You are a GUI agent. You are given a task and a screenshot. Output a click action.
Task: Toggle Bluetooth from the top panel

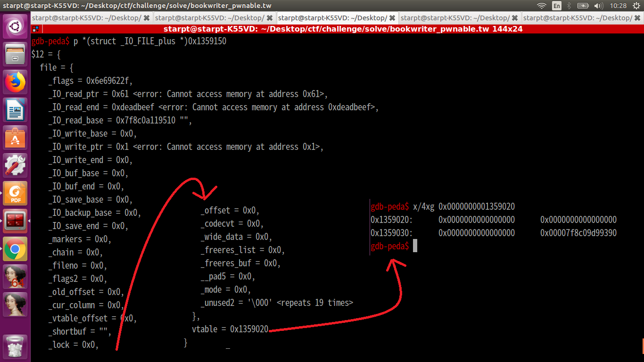(x=569, y=6)
